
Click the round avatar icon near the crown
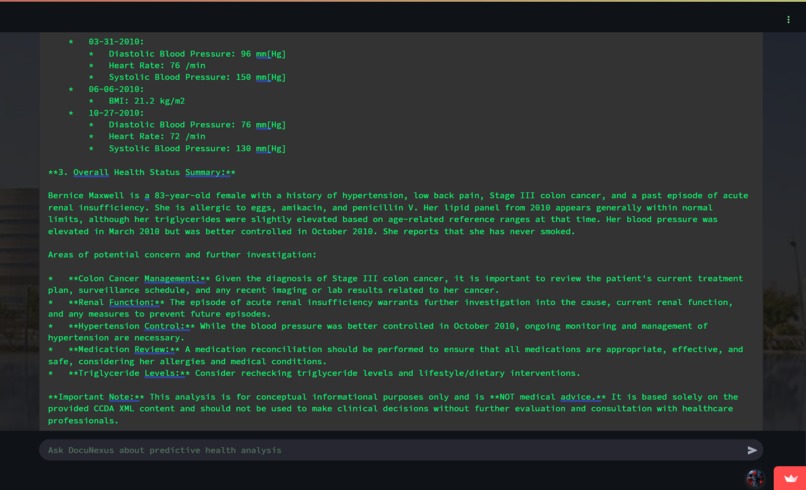[x=755, y=478]
